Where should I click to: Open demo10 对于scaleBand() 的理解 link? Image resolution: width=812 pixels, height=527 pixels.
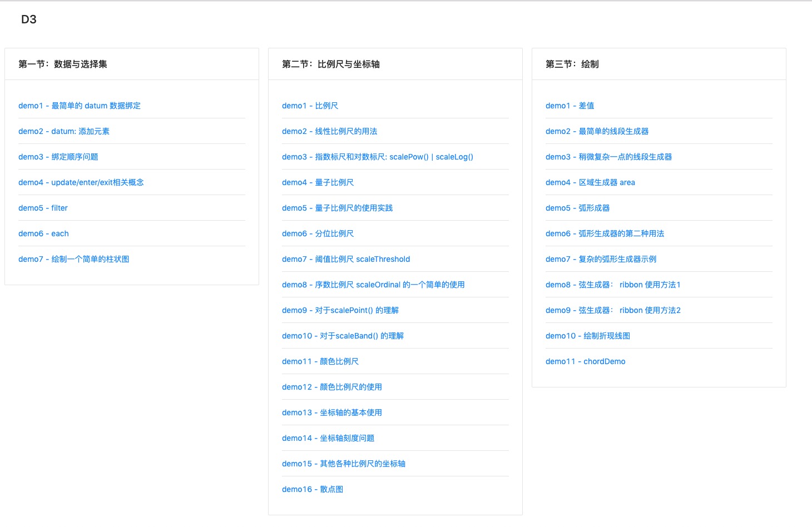click(x=343, y=336)
